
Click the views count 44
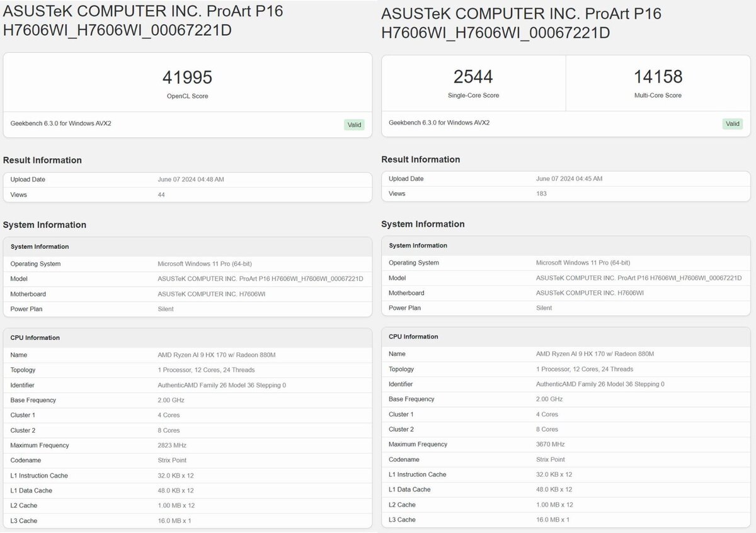pyautogui.click(x=161, y=195)
